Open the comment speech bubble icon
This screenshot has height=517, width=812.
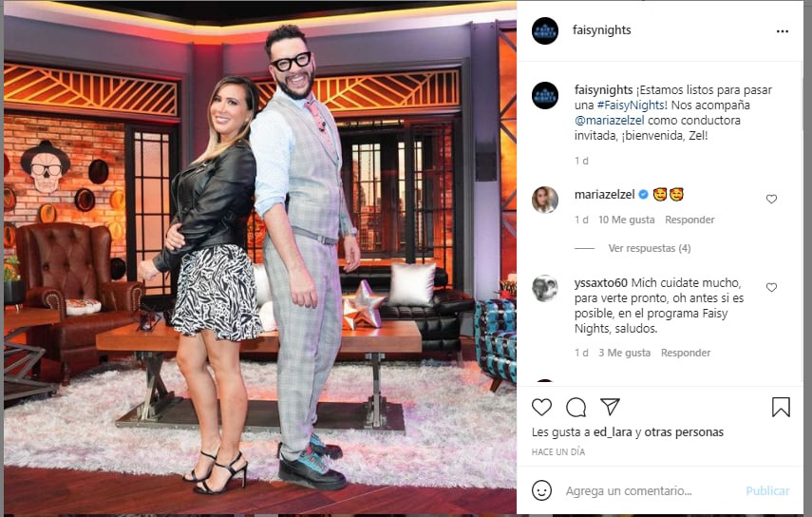[576, 407]
